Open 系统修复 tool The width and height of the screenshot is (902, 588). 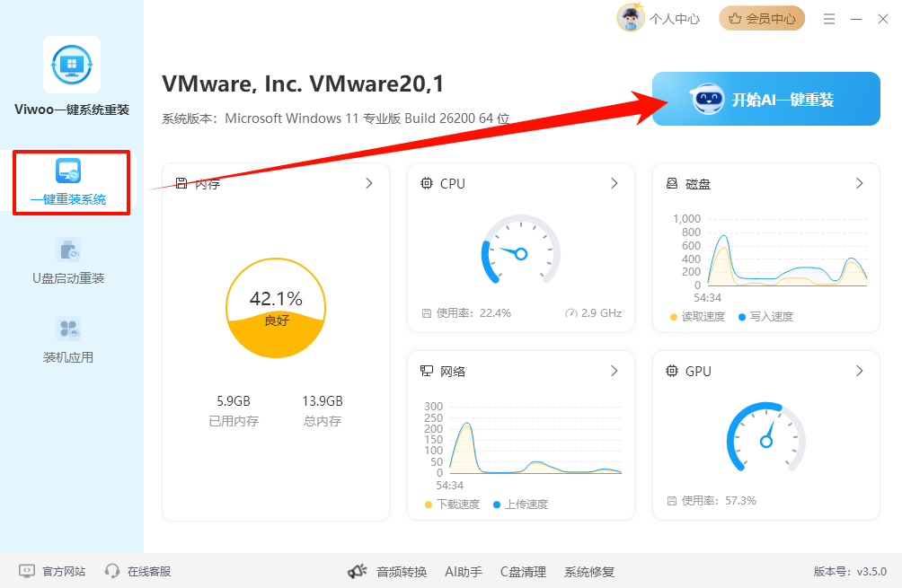tap(589, 572)
